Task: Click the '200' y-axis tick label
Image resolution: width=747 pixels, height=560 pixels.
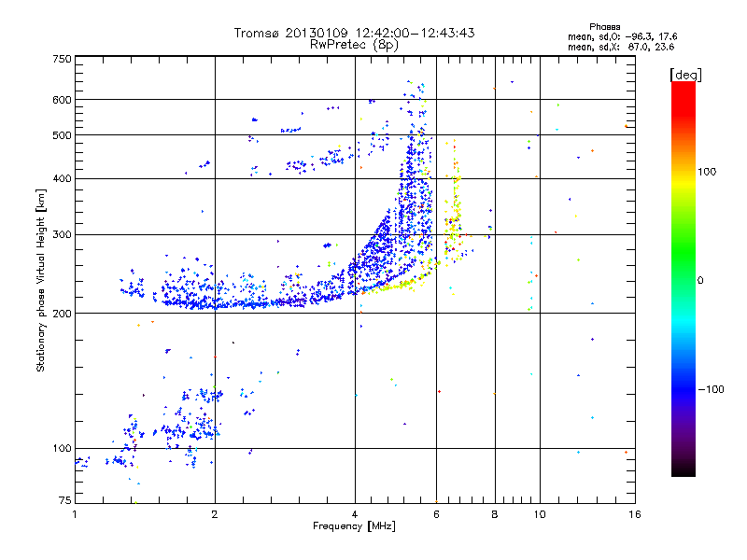Action: tap(62, 314)
